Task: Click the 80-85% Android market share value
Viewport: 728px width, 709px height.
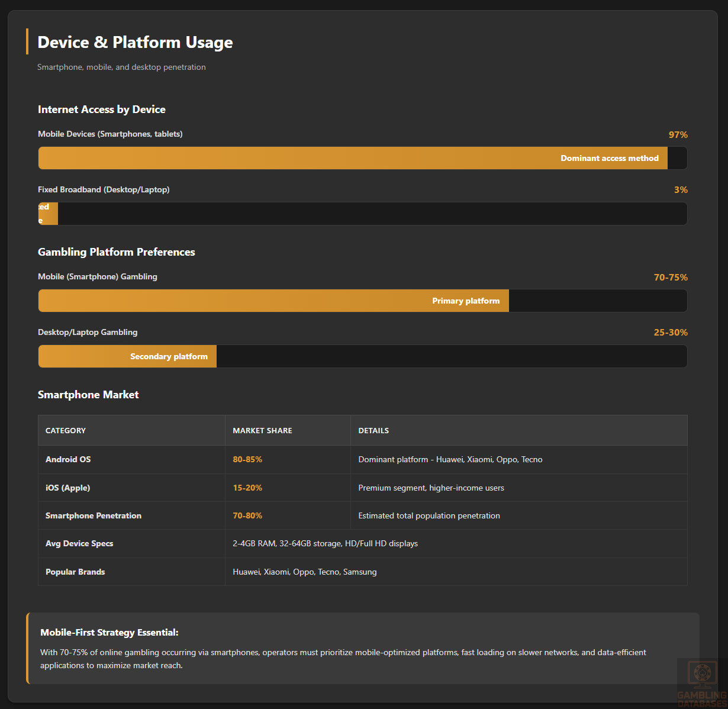Action: [x=247, y=459]
